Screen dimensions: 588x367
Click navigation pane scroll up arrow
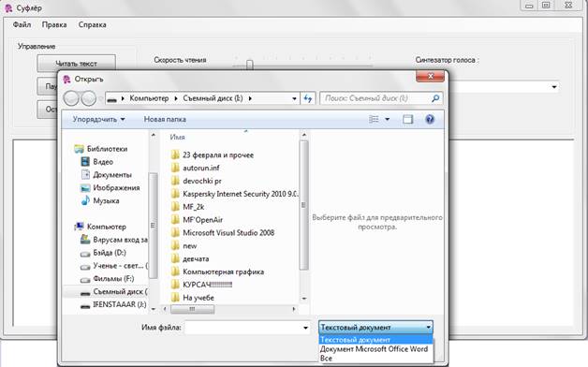pos(154,135)
